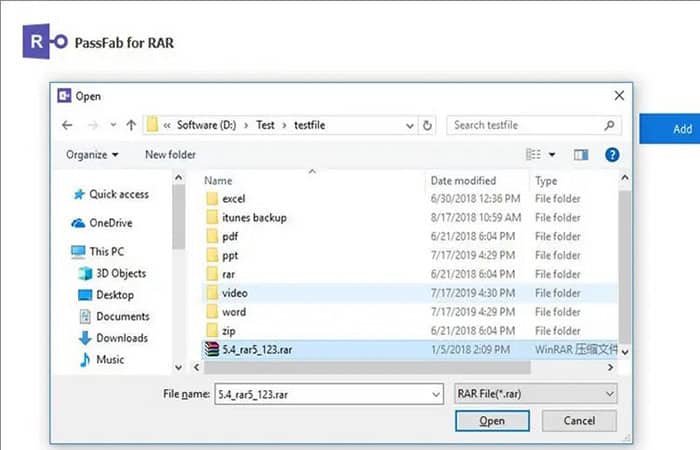Close the Open dialog
Image resolution: width=700 pixels, height=450 pixels.
point(619,96)
